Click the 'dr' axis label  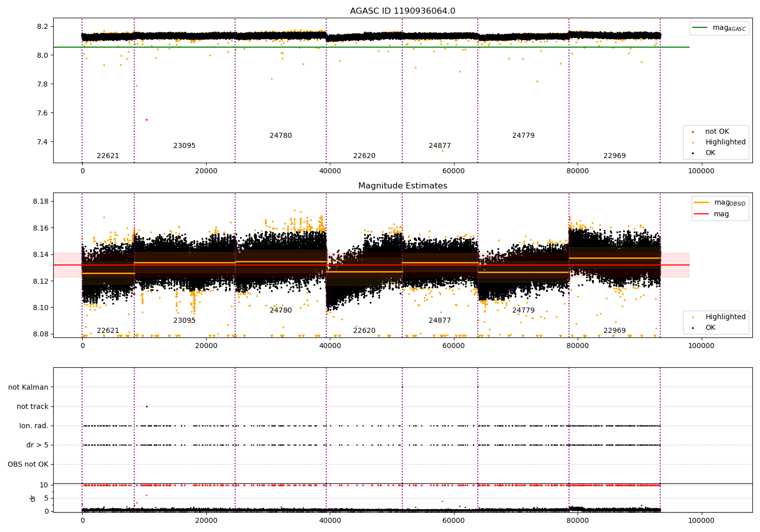33,498
